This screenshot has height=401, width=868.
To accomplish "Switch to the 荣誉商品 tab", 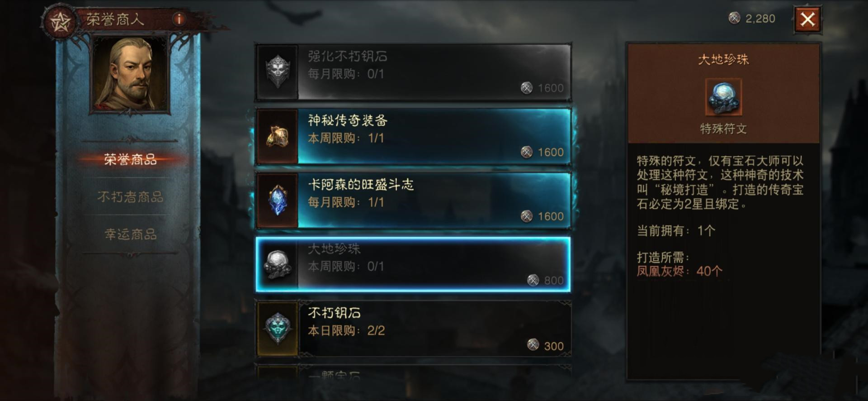I will point(130,159).
